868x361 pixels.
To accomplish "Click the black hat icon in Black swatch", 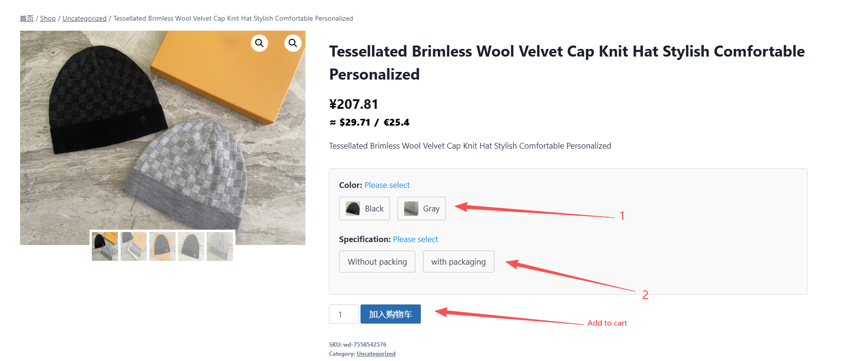I will (x=353, y=209).
